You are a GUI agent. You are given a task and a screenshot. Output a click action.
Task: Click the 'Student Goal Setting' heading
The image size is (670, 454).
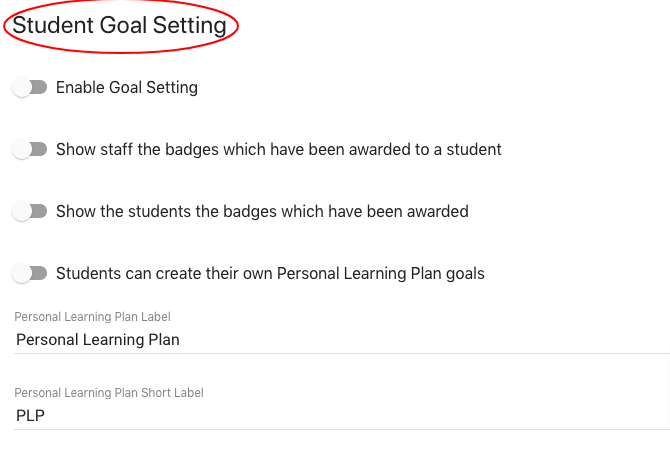coord(119,26)
